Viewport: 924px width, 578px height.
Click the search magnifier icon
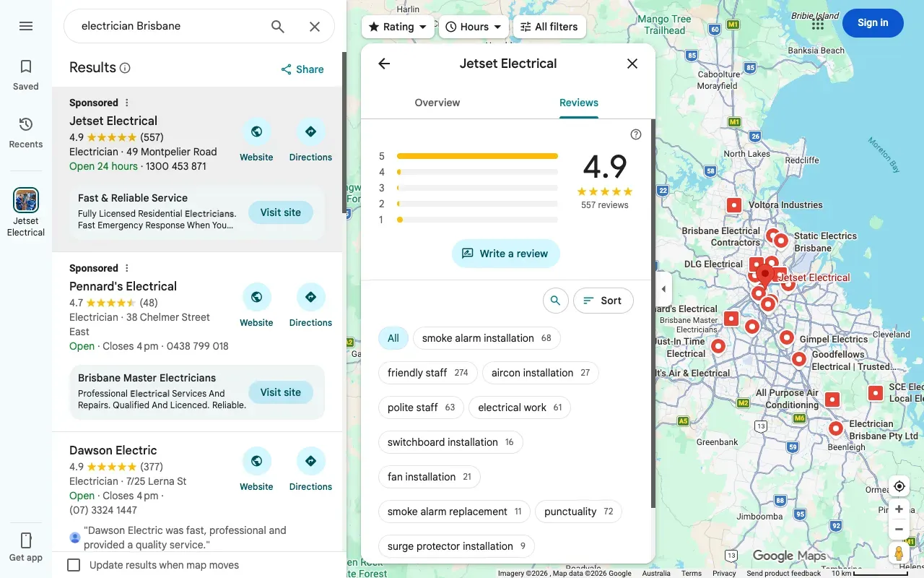[278, 27]
